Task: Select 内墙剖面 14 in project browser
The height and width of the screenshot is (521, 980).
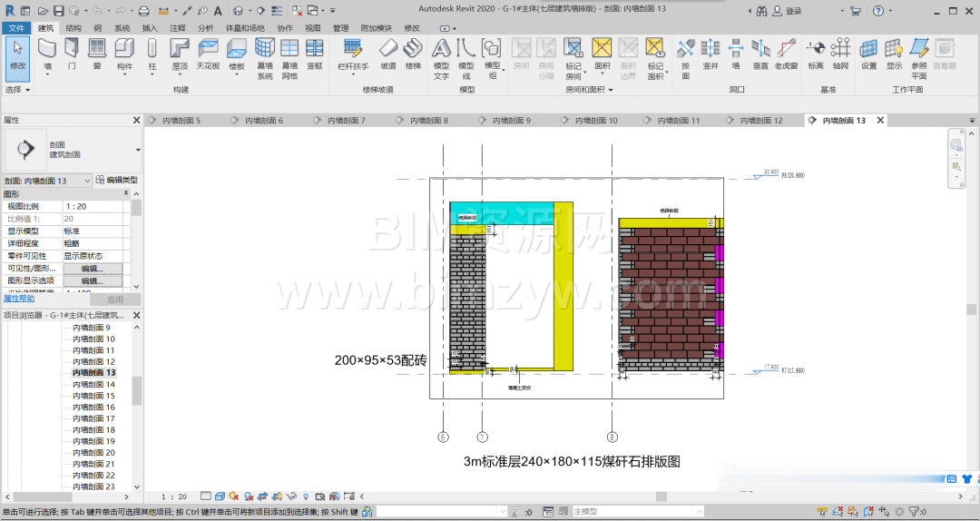Action: [93, 384]
